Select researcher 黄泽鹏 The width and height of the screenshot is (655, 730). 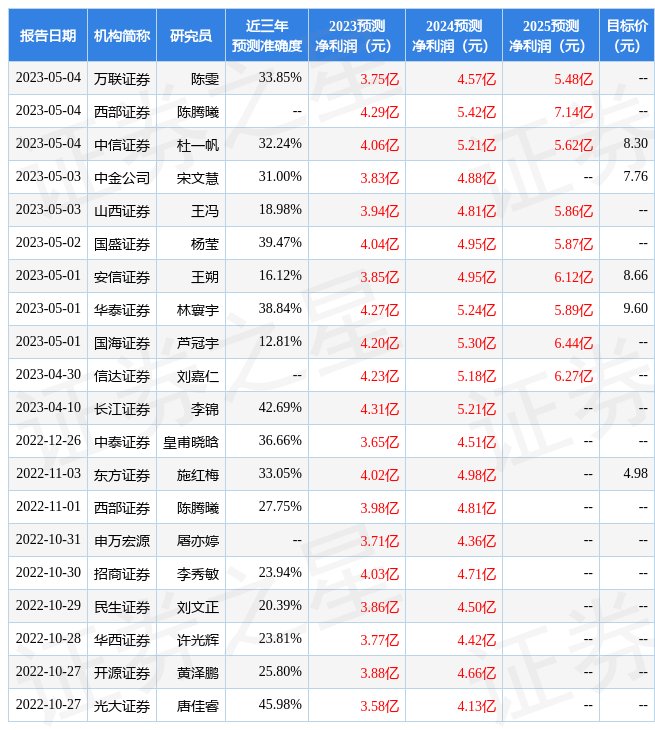tap(198, 674)
